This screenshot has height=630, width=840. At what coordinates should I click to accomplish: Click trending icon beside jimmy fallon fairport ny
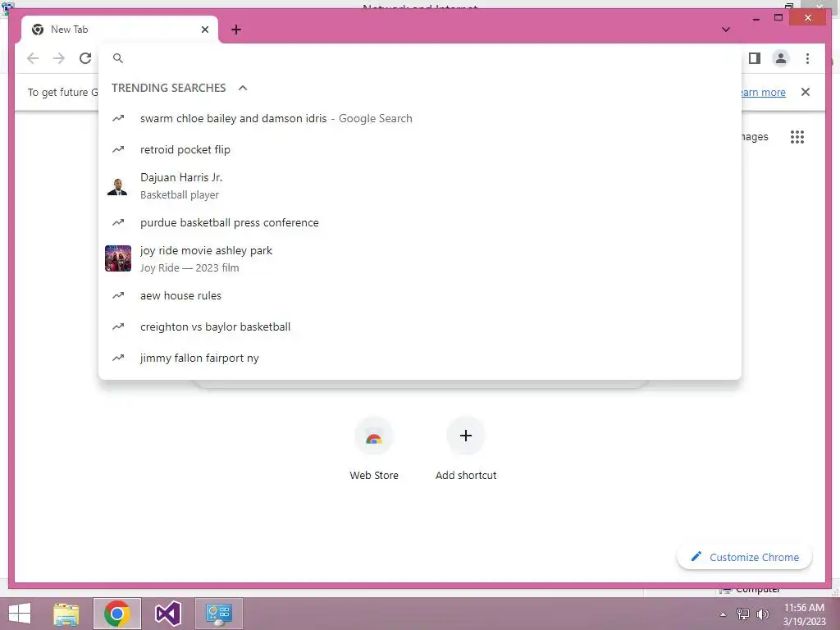point(118,358)
